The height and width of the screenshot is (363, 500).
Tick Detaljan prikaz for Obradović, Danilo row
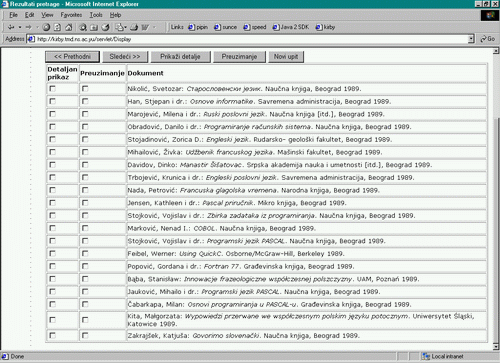(52, 127)
